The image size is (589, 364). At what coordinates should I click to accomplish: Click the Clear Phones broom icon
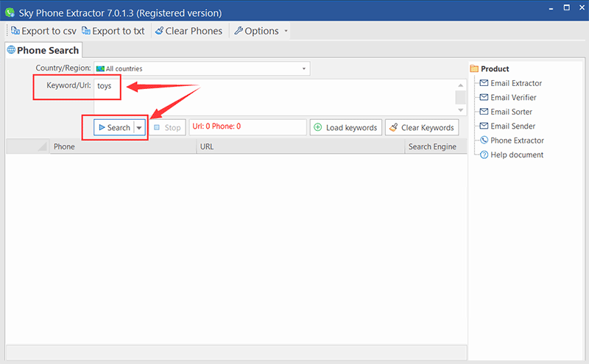[x=159, y=31]
